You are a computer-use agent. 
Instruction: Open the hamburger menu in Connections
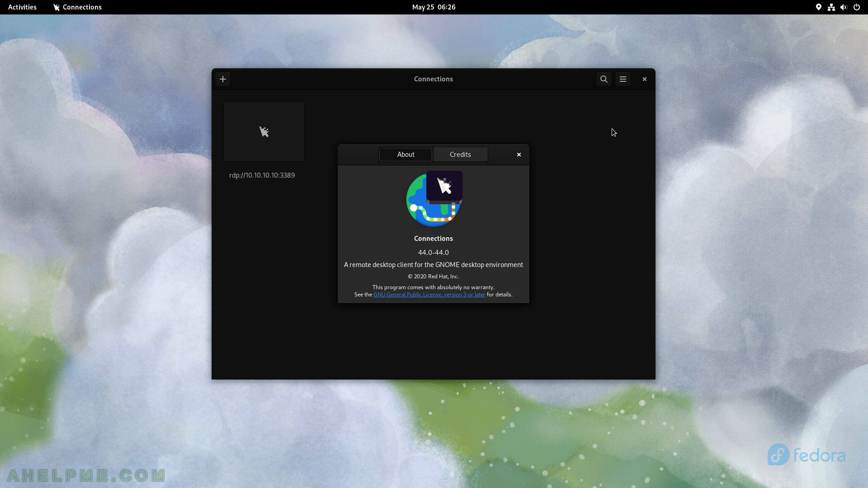623,79
